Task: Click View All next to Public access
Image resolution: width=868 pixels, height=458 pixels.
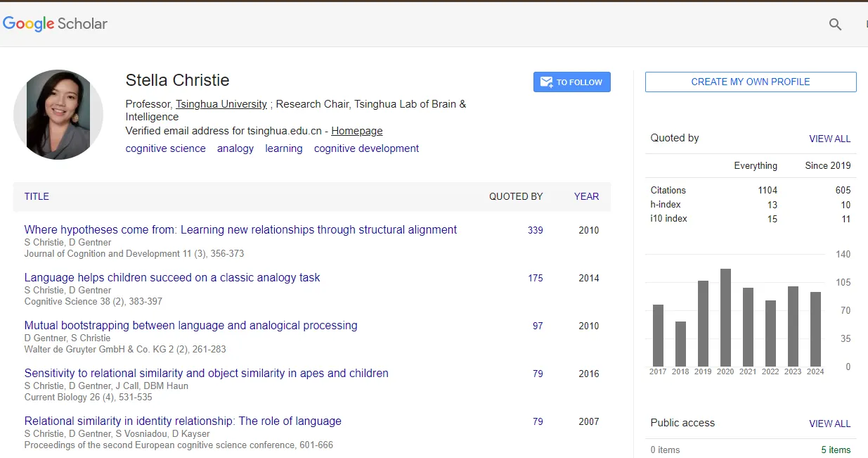Action: pos(829,424)
